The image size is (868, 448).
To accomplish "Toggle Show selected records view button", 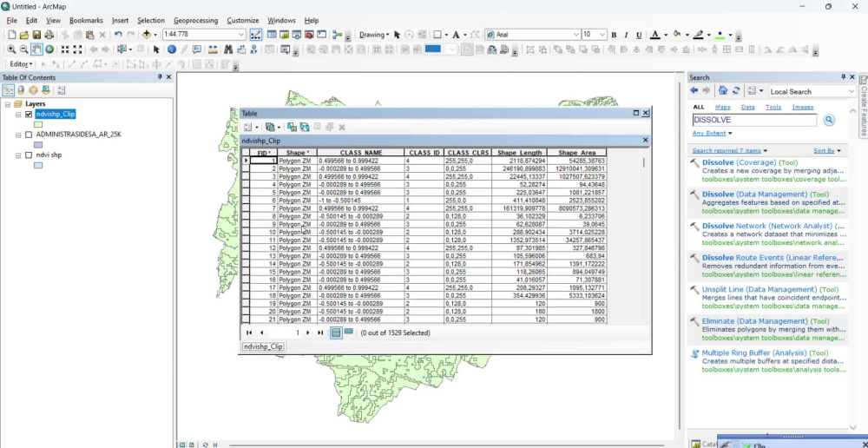I will 348,332.
